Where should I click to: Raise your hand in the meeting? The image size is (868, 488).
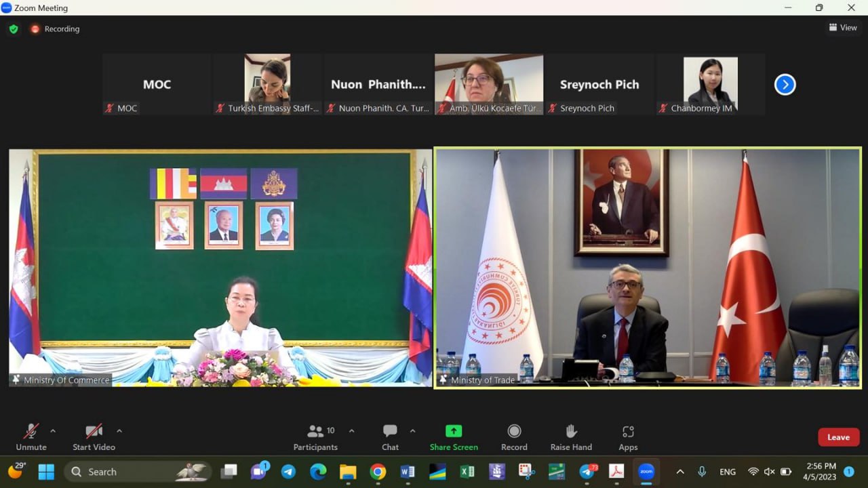571,437
